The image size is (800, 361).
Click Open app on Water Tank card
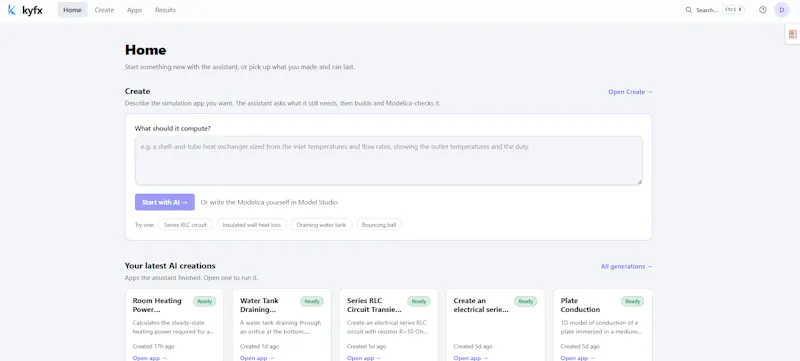(x=257, y=358)
